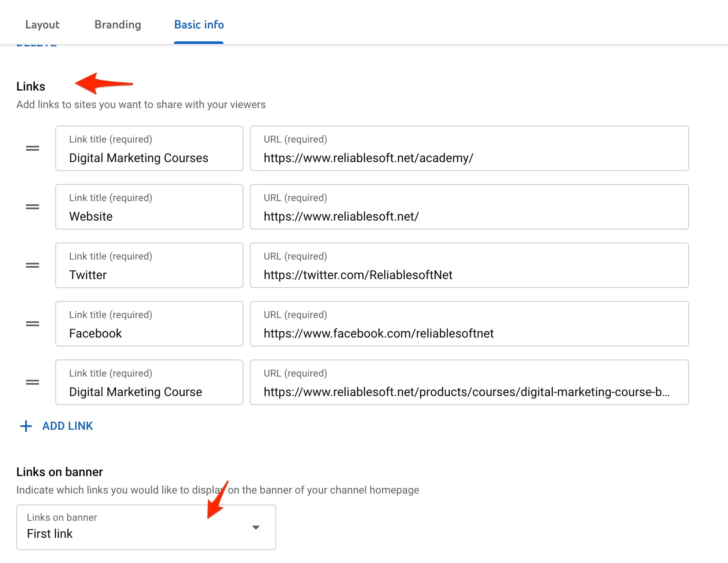Focus the Twitter link title field

(x=149, y=275)
